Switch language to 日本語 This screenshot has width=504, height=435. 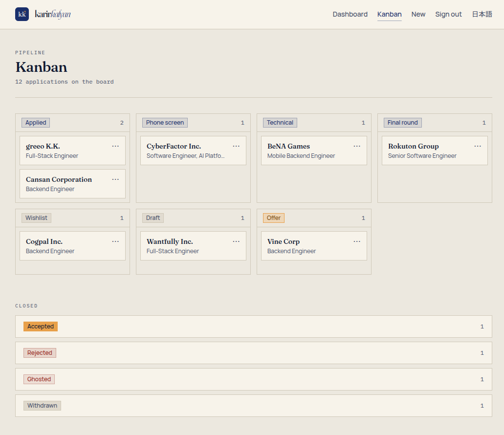point(482,14)
